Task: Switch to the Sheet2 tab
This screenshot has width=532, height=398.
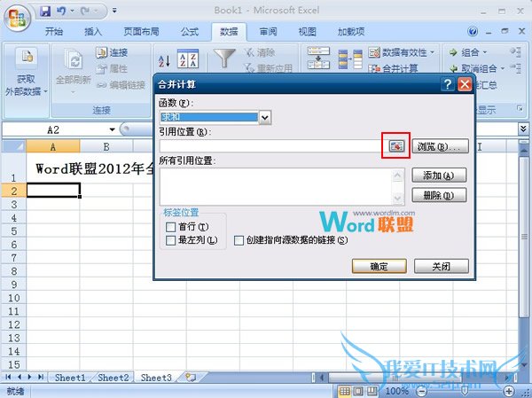Action: click(x=113, y=378)
